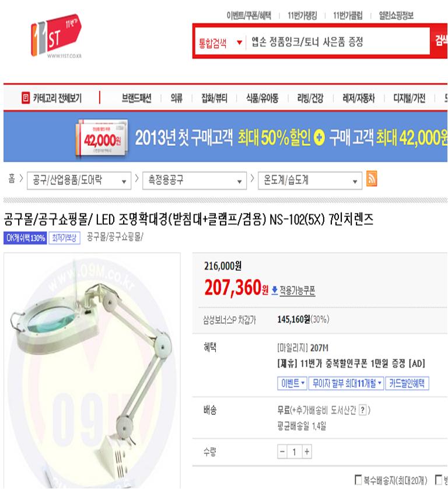The width and height of the screenshot is (448, 489).
Task: Expand the 온도계/습도계 dropdown
Action: click(310, 180)
